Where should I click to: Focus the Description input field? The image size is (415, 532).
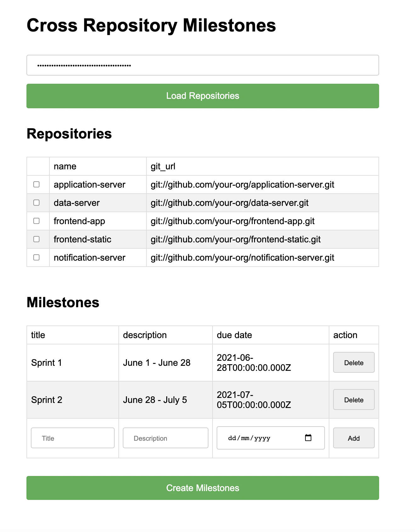pyautogui.click(x=166, y=438)
